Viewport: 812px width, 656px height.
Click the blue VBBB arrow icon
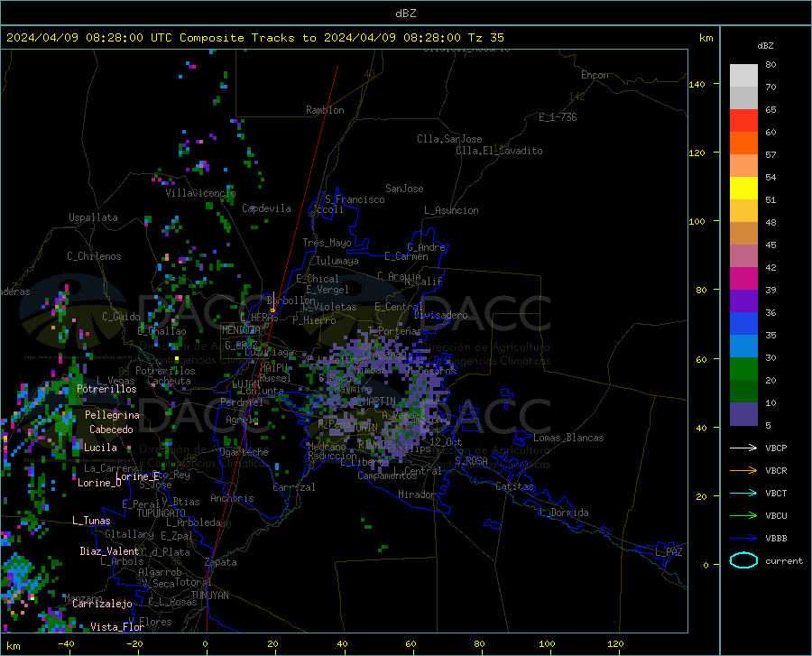tap(743, 539)
